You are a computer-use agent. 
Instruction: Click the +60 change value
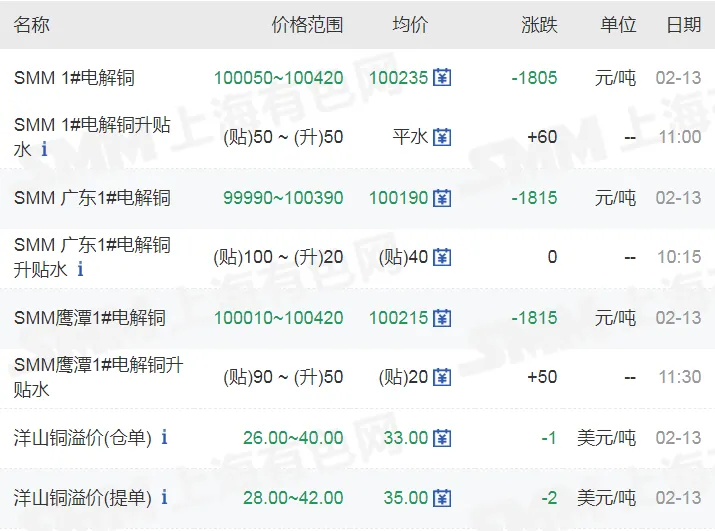(542, 137)
